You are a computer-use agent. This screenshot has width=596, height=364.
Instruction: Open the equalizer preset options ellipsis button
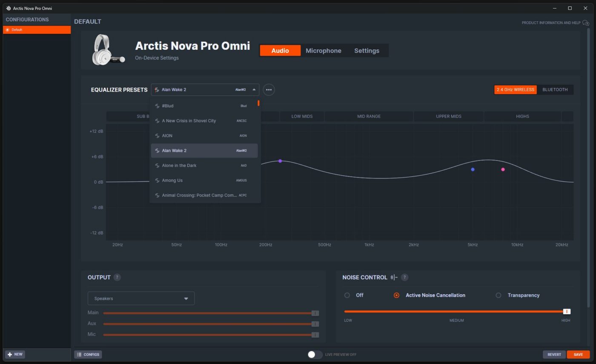tap(269, 90)
